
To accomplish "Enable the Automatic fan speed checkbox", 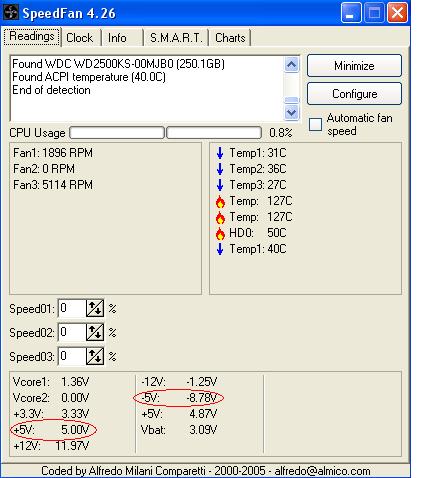I will (315, 125).
